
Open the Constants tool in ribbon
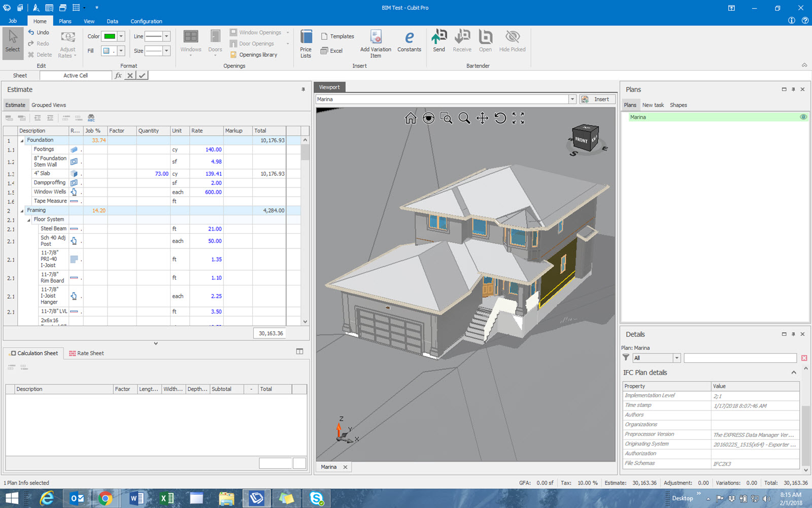click(x=409, y=42)
